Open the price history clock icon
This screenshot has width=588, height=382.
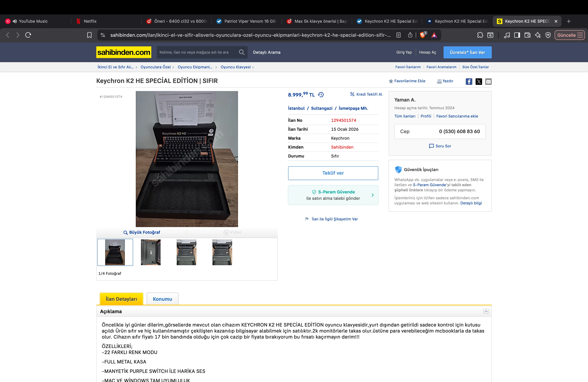click(x=321, y=95)
